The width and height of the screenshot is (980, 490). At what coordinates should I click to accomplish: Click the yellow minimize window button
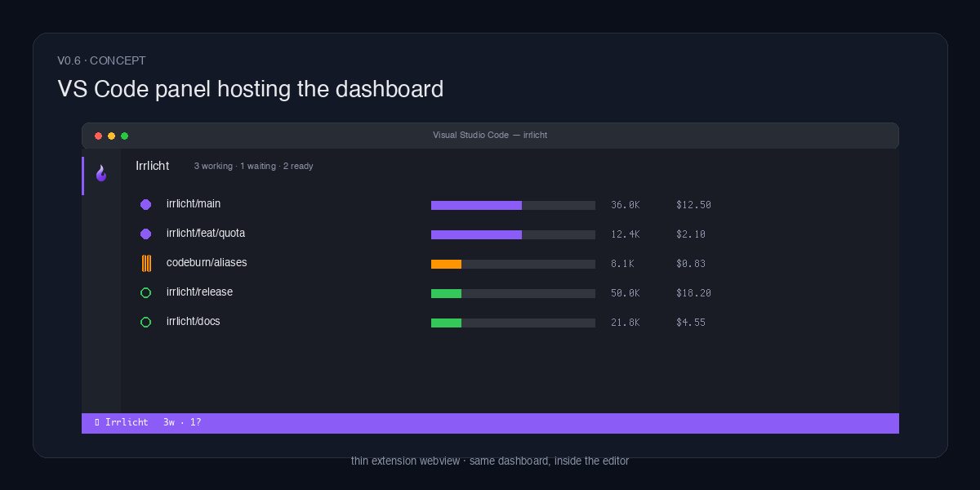pyautogui.click(x=112, y=136)
